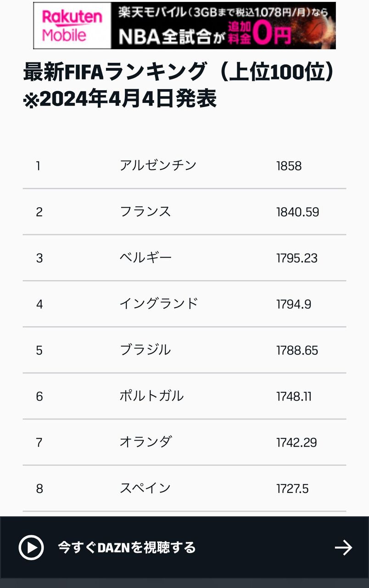Click the アルゼンチン team name
The image size is (369, 588).
(x=158, y=165)
